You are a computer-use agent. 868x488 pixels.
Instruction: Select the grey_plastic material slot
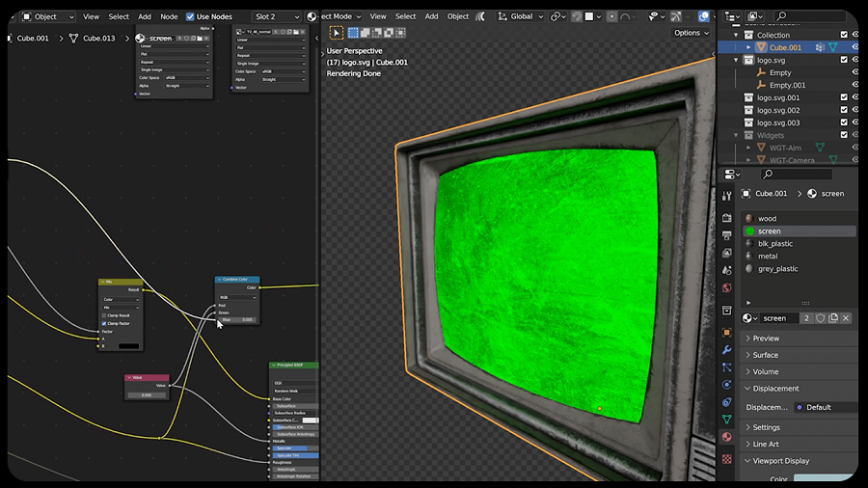(x=799, y=269)
